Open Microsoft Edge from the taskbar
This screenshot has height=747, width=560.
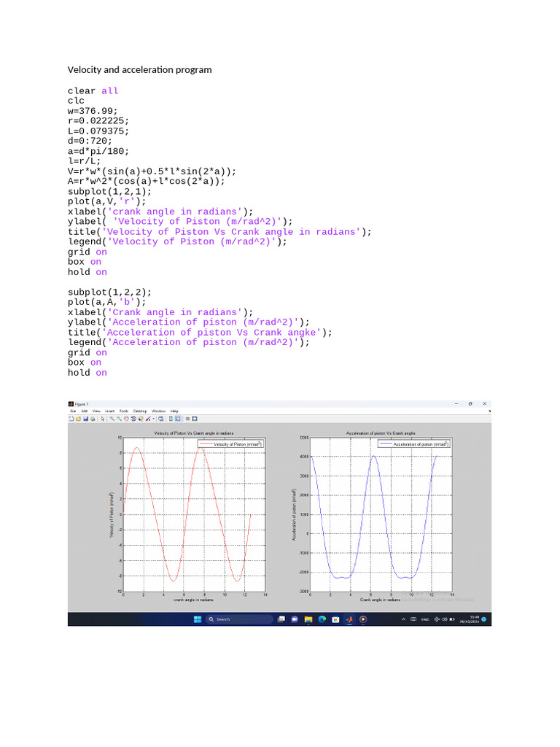322,619
